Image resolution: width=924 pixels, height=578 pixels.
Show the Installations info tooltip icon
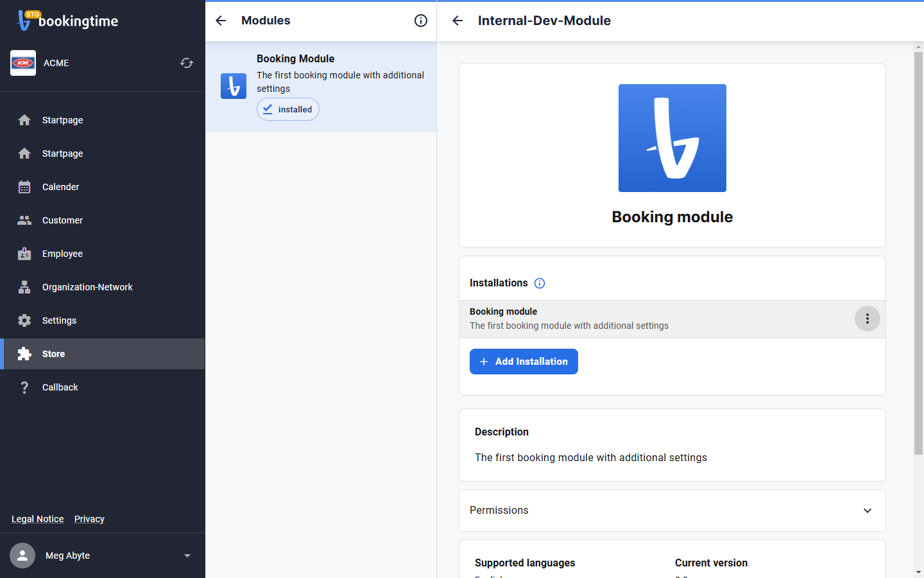(x=540, y=283)
